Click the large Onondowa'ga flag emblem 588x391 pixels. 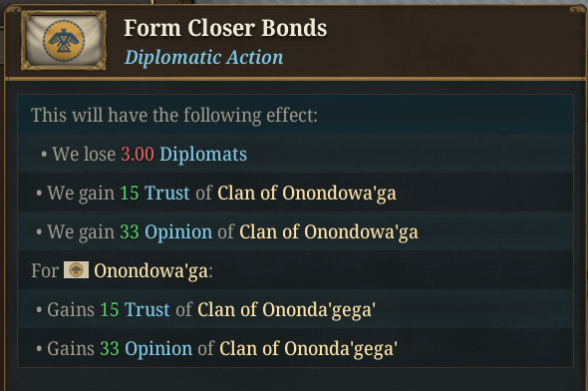tap(64, 40)
